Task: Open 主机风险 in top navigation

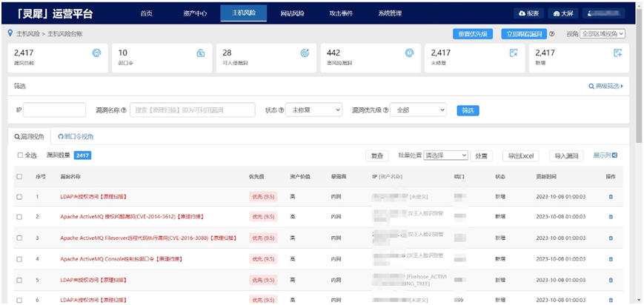Action: coord(244,13)
